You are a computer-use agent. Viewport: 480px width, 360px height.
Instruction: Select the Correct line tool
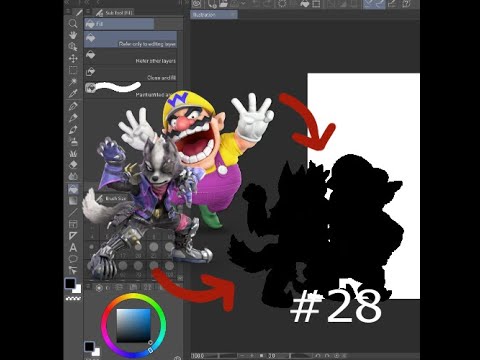tap(73, 270)
